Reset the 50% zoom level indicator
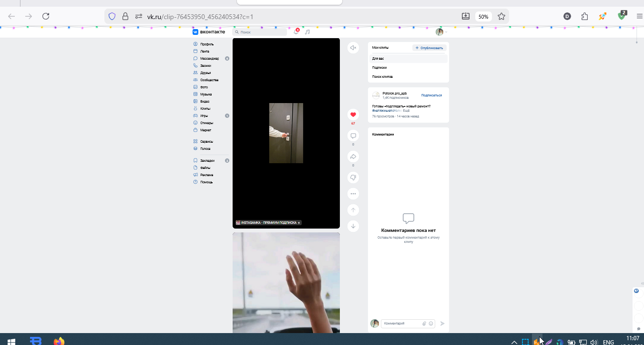644x345 pixels. point(483,16)
